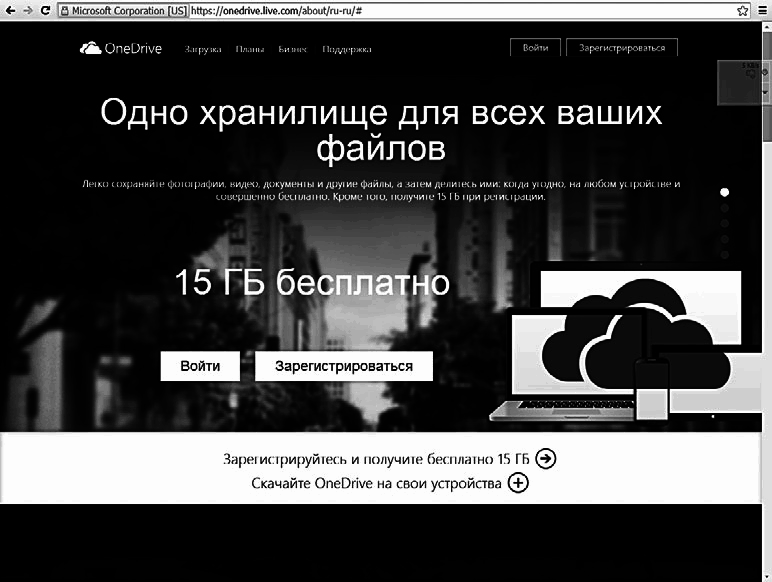Open the Бизнес navigation item

tap(292, 49)
